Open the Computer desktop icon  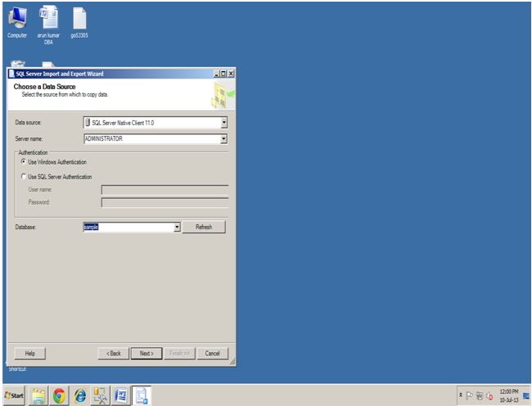(17, 22)
